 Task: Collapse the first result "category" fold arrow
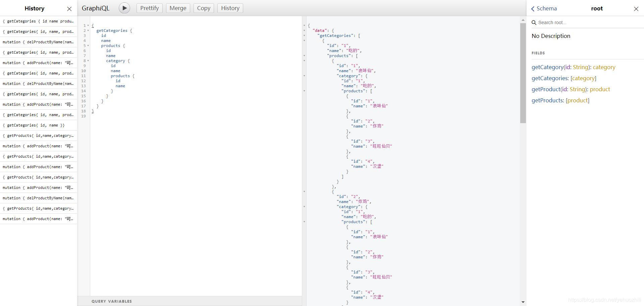click(x=304, y=76)
